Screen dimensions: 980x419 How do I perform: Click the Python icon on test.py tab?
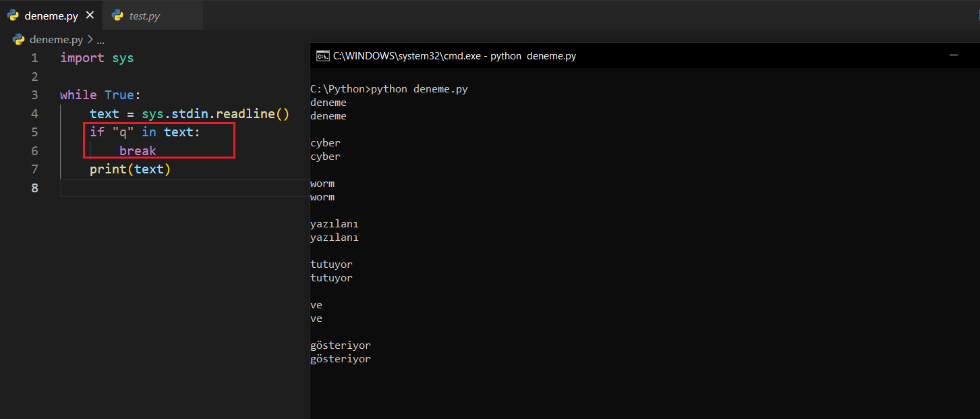118,15
